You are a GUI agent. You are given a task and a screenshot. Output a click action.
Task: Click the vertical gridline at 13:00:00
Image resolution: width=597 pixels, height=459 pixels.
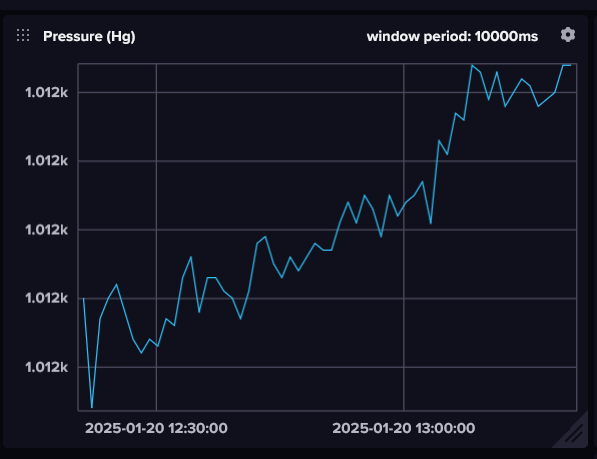point(404,237)
